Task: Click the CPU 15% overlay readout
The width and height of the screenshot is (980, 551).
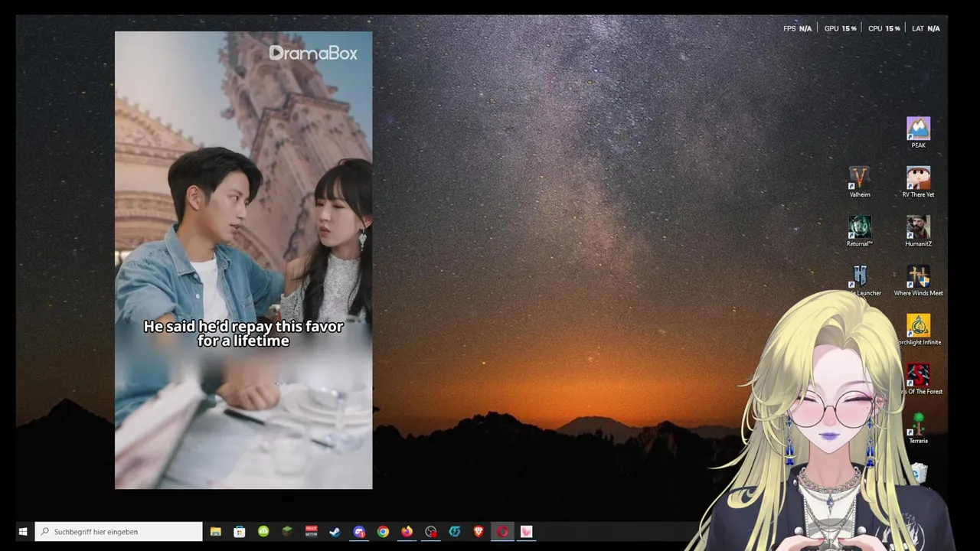Action: click(884, 28)
